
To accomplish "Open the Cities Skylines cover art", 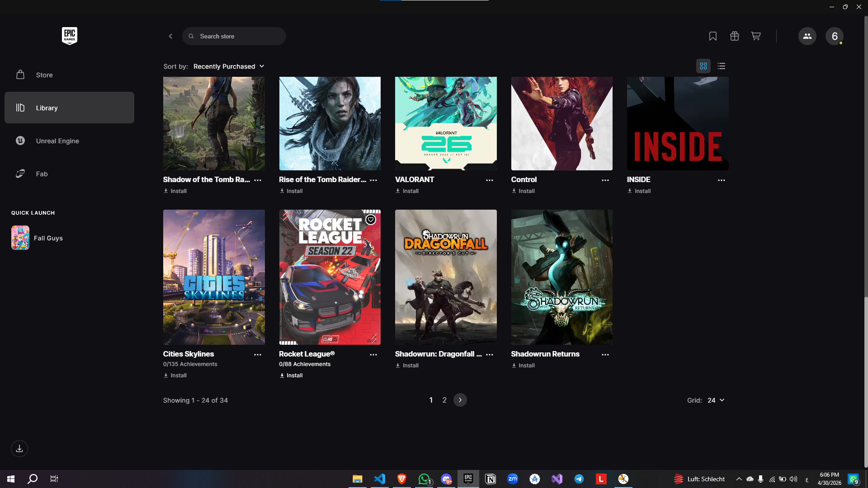I will click(214, 277).
